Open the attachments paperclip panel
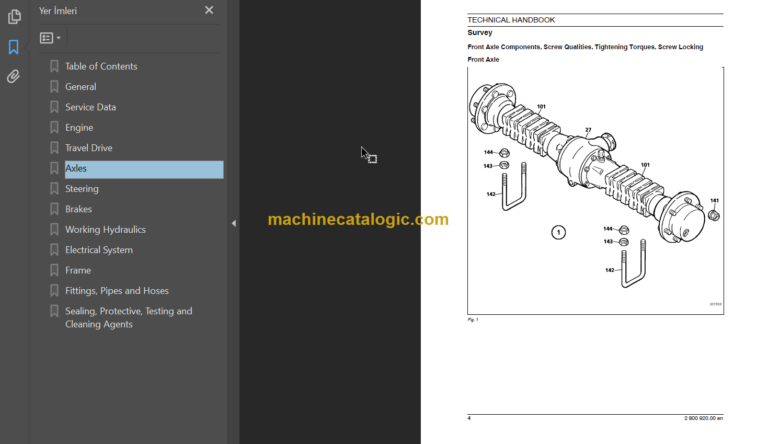Viewport: 768px width, 444px height. pyautogui.click(x=14, y=76)
